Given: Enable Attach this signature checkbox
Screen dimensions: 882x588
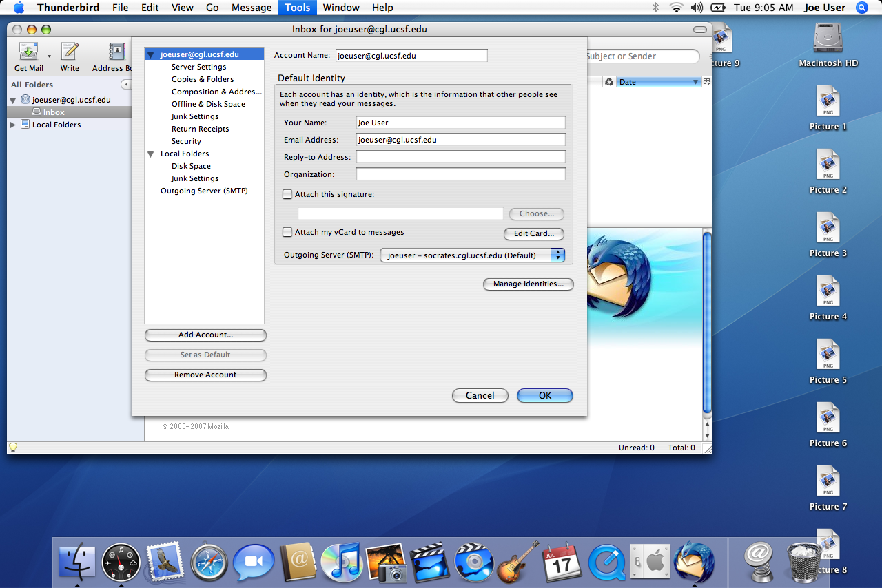Looking at the screenshot, I should [x=287, y=194].
